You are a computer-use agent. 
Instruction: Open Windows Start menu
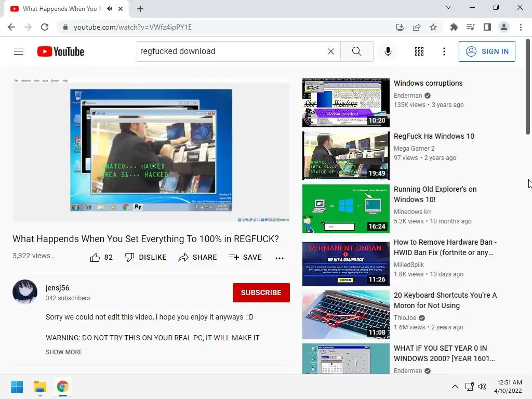[x=17, y=387]
